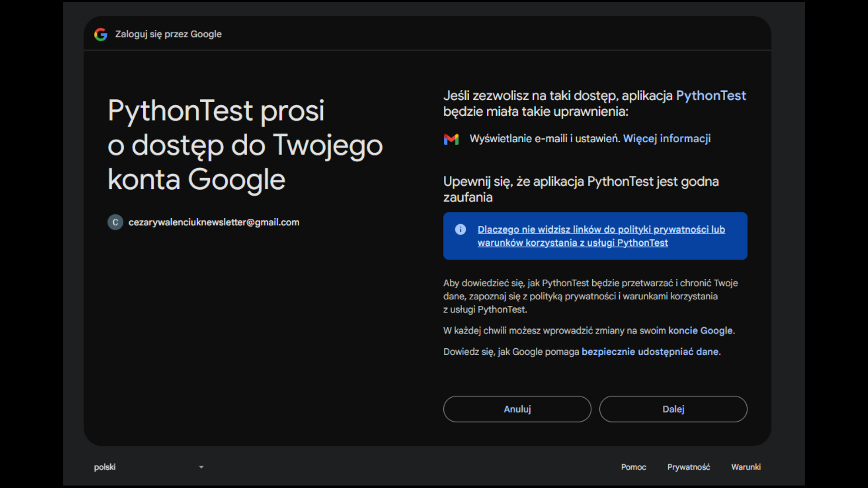Open the Pomoc footer link

click(x=633, y=467)
